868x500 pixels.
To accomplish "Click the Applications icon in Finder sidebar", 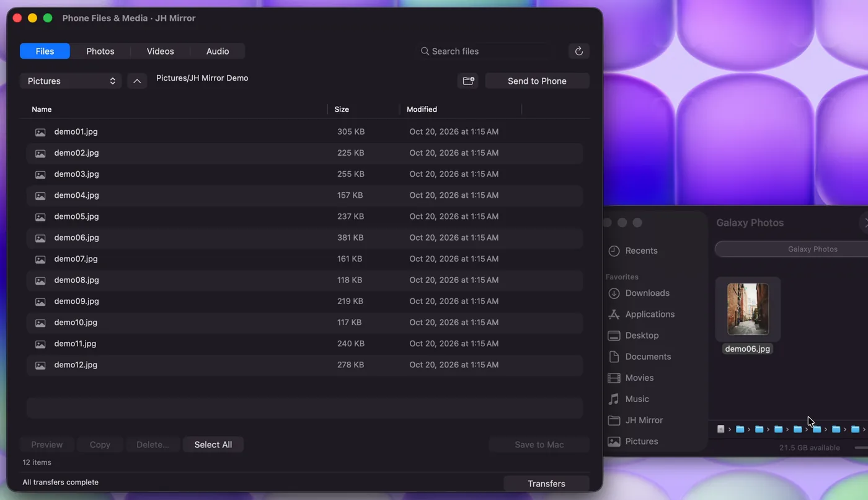I will pyautogui.click(x=614, y=315).
